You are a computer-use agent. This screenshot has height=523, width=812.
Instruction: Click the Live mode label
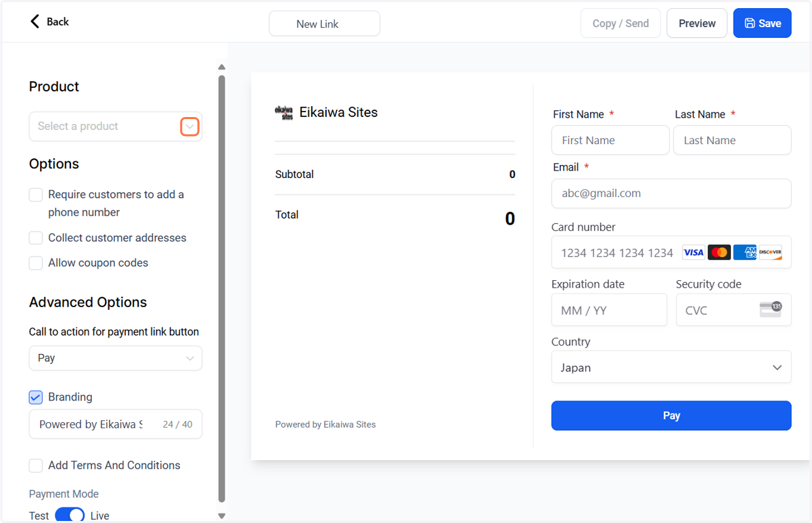tap(99, 516)
